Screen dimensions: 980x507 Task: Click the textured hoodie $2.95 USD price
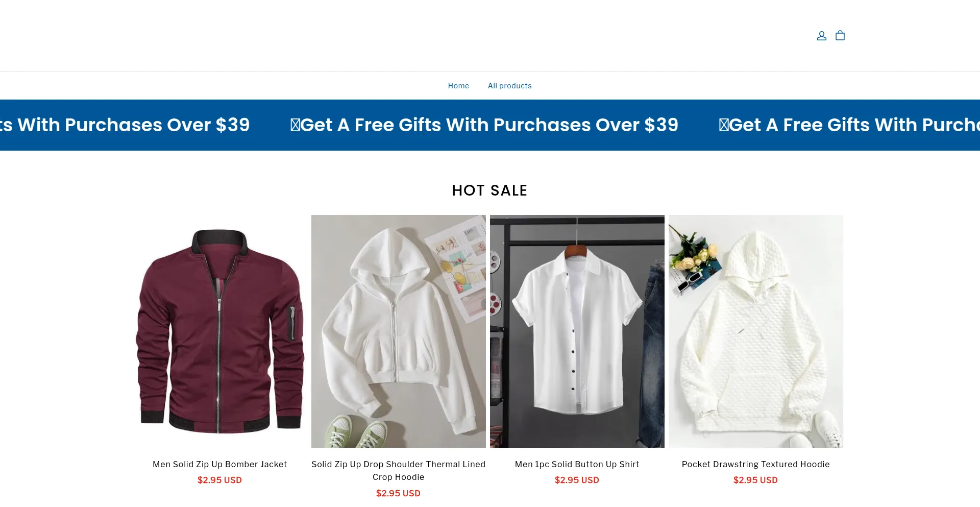[756, 480]
